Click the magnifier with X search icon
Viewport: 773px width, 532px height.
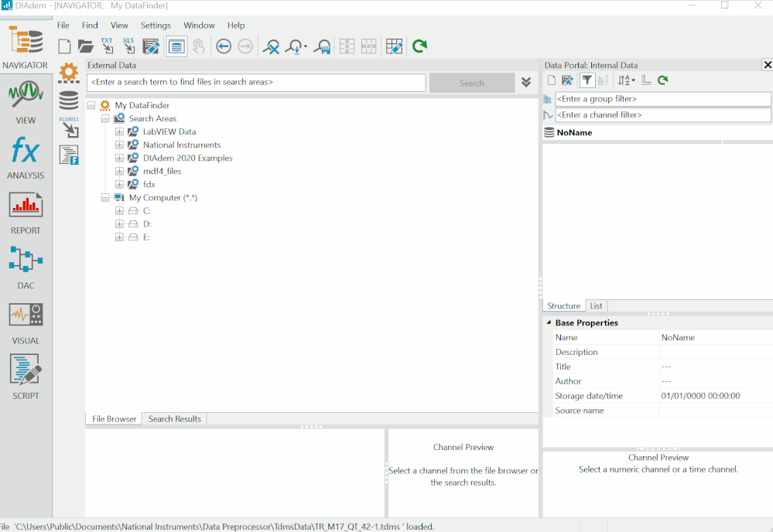point(271,46)
